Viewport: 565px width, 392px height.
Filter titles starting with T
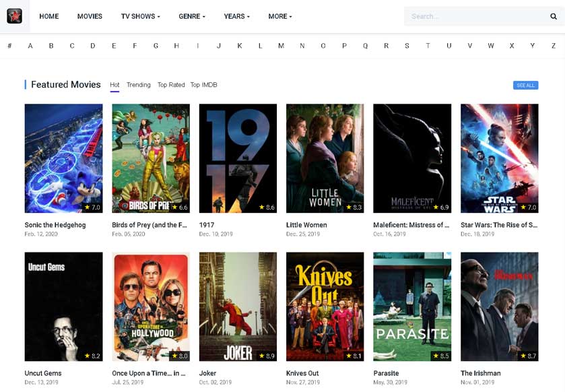(428, 46)
